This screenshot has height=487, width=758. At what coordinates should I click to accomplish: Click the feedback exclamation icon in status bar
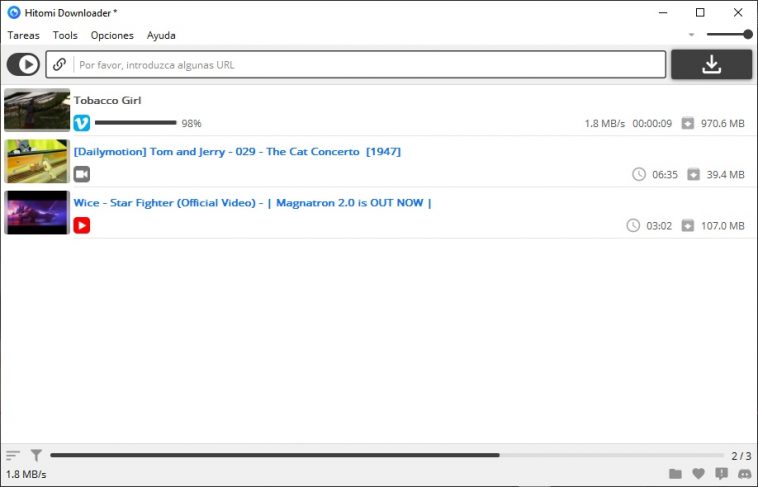pos(721,473)
